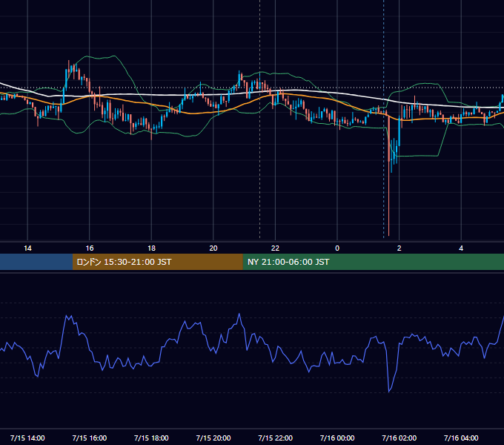Image resolution: width=504 pixels, height=445 pixels.
Task: Click the 7/15 16:00 date label
Action: click(x=90, y=438)
